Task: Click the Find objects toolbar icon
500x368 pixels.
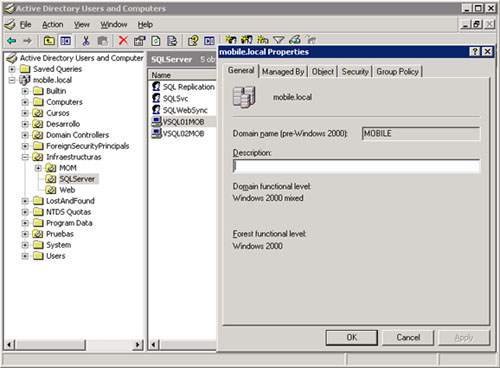Action: point(295,40)
